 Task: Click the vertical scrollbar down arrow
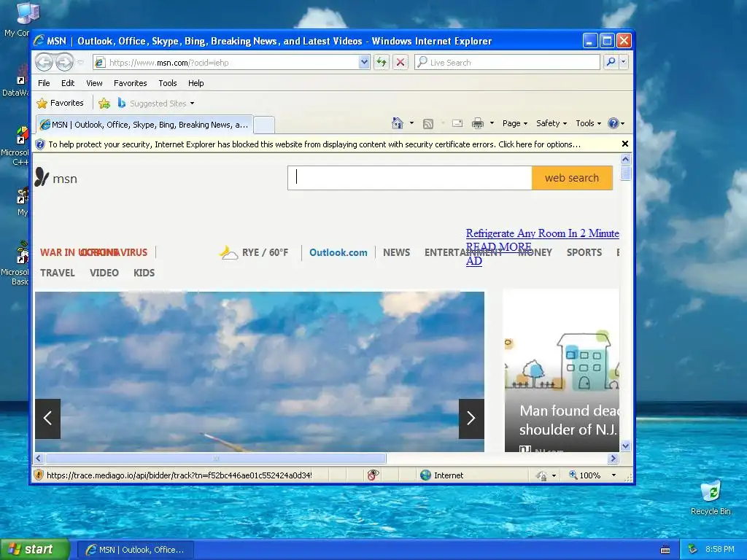tap(625, 446)
